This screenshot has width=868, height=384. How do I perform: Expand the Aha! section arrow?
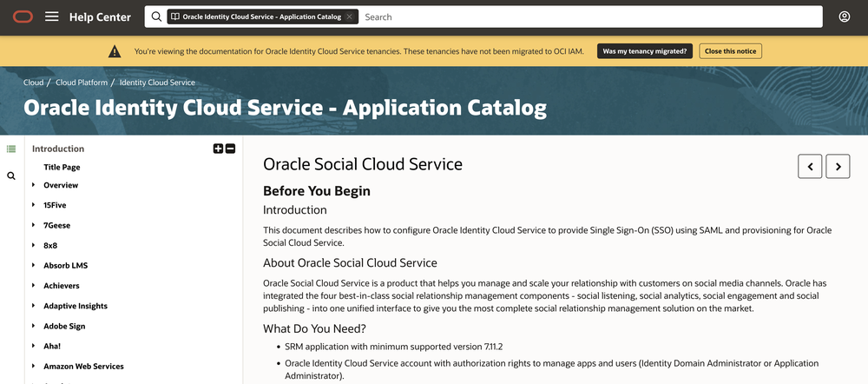34,346
